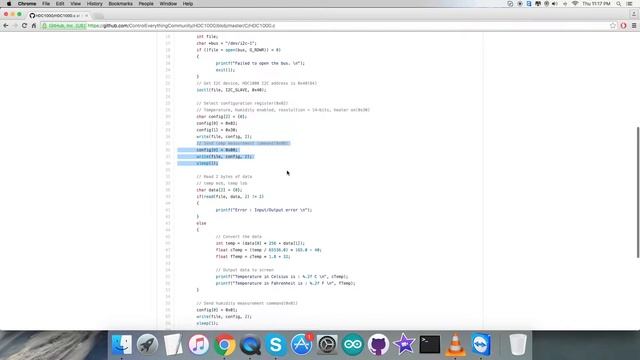This screenshot has height=360, width=640.
Task: Click the highlighted 'config[0] = 0x00;' line
Action: (217, 150)
